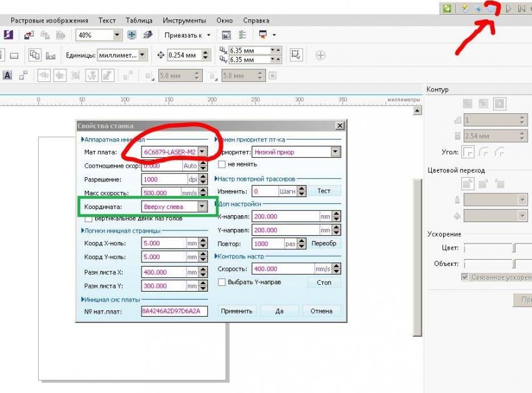This screenshot has height=393, width=532.
Task: Enable the 'не менять' checkbox
Action: [x=222, y=164]
